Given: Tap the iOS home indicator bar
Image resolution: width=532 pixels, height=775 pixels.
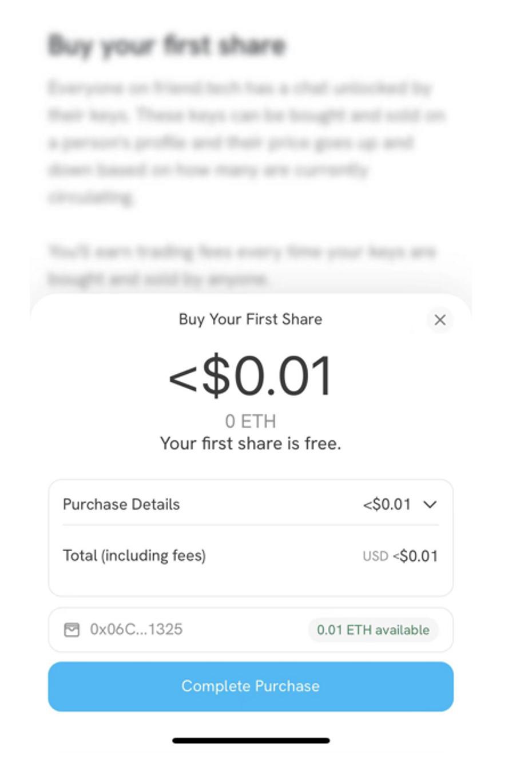Looking at the screenshot, I should point(251,741).
